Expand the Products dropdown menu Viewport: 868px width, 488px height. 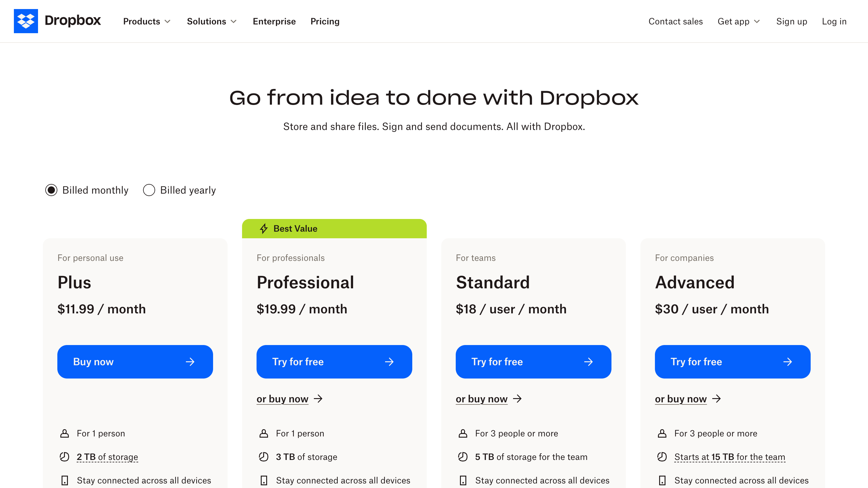coord(147,21)
